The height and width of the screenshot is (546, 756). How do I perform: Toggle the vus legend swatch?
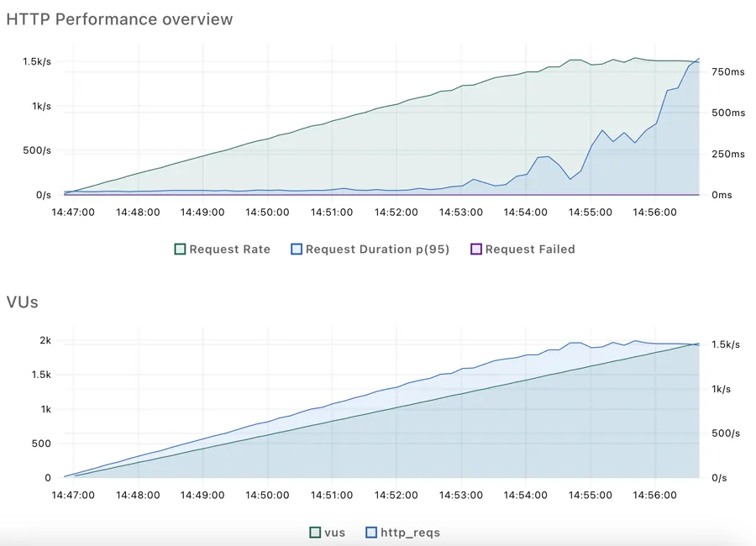pyautogui.click(x=315, y=533)
